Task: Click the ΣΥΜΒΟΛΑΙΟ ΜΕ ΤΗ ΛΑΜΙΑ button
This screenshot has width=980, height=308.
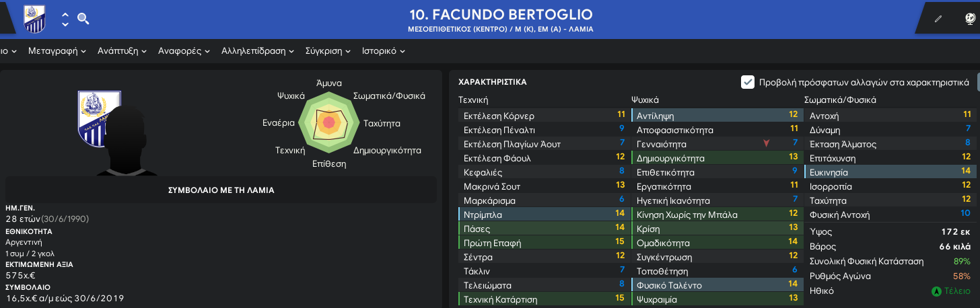Action: click(221, 190)
